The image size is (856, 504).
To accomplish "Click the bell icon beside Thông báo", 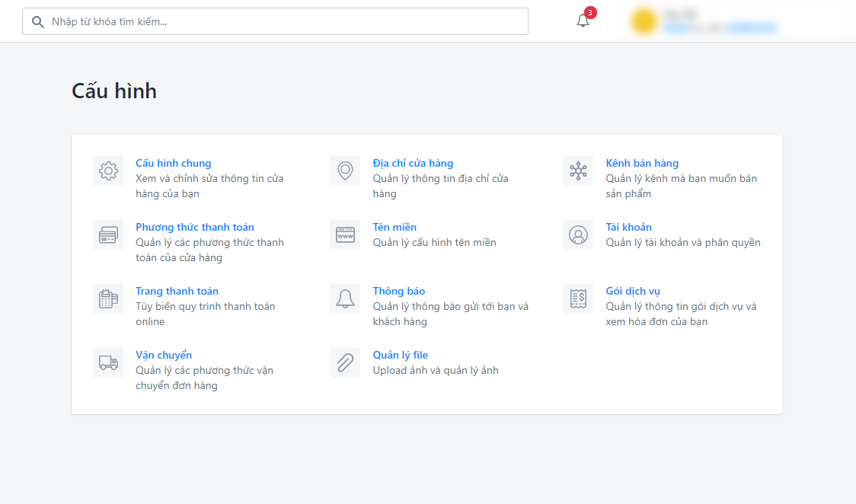I will pos(344,298).
